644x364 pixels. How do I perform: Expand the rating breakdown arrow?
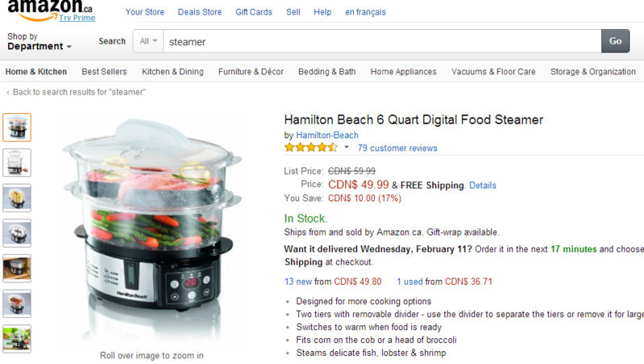347,148
